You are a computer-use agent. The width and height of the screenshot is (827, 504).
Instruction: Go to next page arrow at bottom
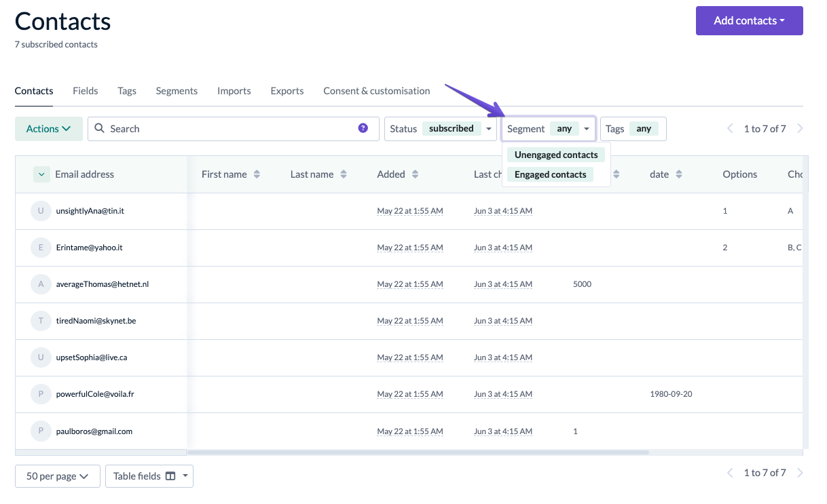(800, 473)
